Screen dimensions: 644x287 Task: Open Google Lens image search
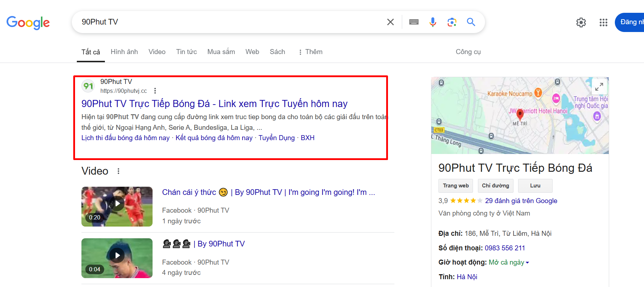(x=452, y=22)
